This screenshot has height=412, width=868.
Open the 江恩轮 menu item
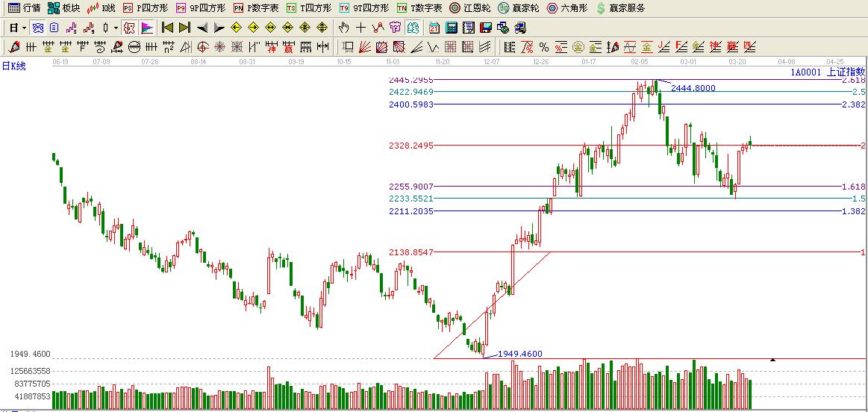469,8
